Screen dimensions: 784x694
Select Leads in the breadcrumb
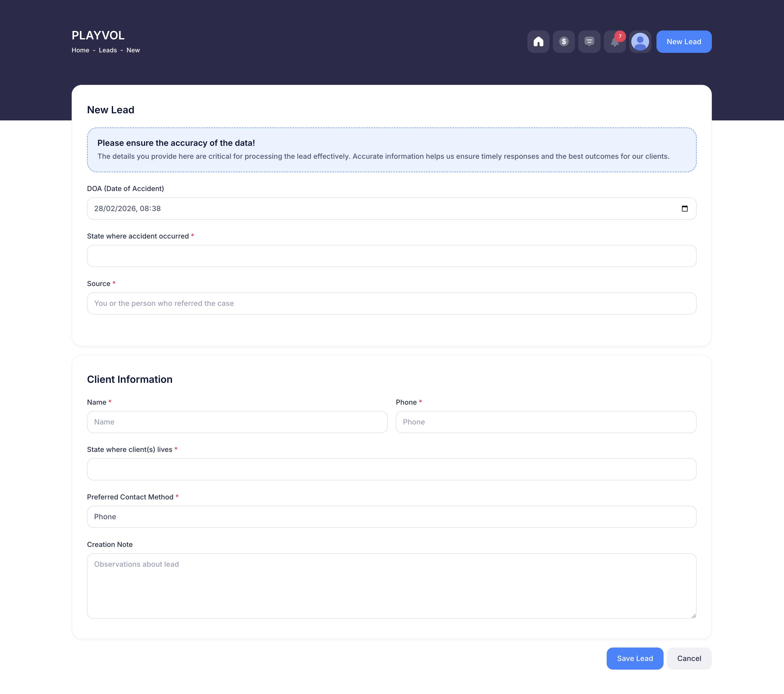(x=107, y=50)
